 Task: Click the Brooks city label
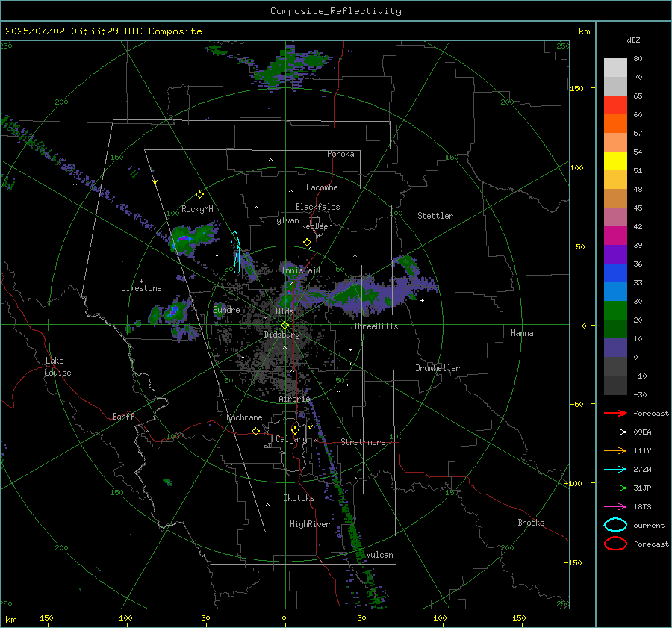click(531, 523)
